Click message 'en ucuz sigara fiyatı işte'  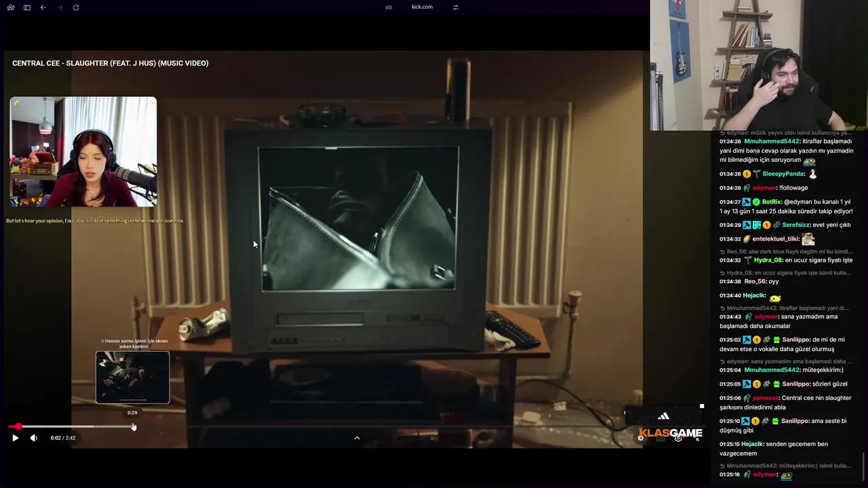click(x=819, y=260)
